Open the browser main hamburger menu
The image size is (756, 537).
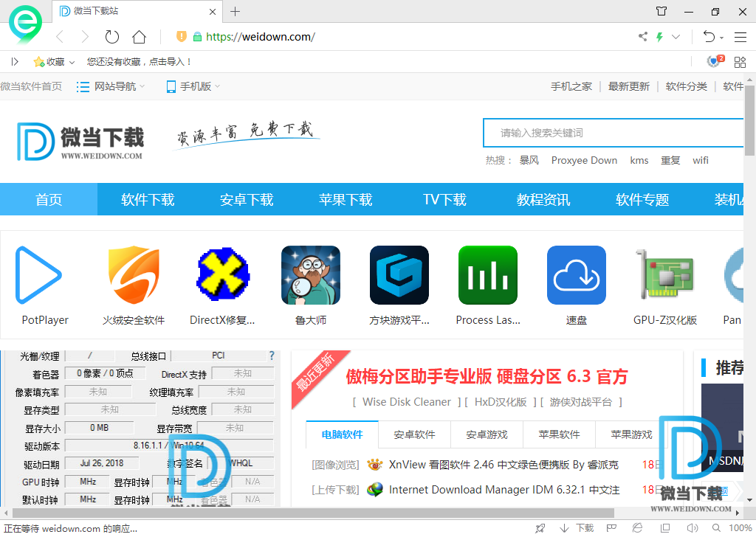tap(740, 37)
